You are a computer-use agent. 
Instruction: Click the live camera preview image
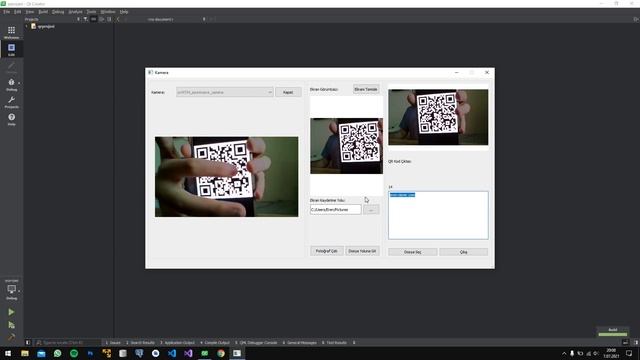coord(227,177)
